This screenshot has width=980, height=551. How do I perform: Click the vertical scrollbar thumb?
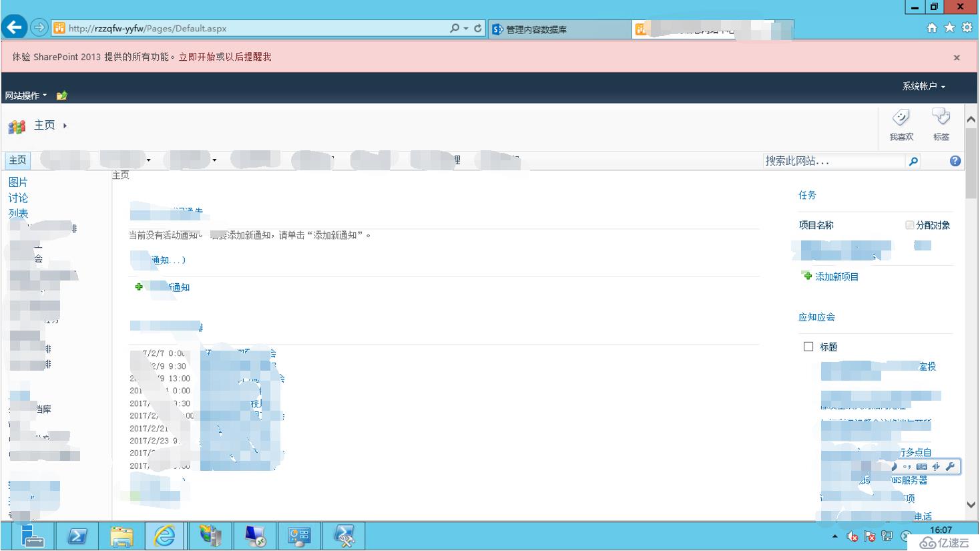pos(971,163)
